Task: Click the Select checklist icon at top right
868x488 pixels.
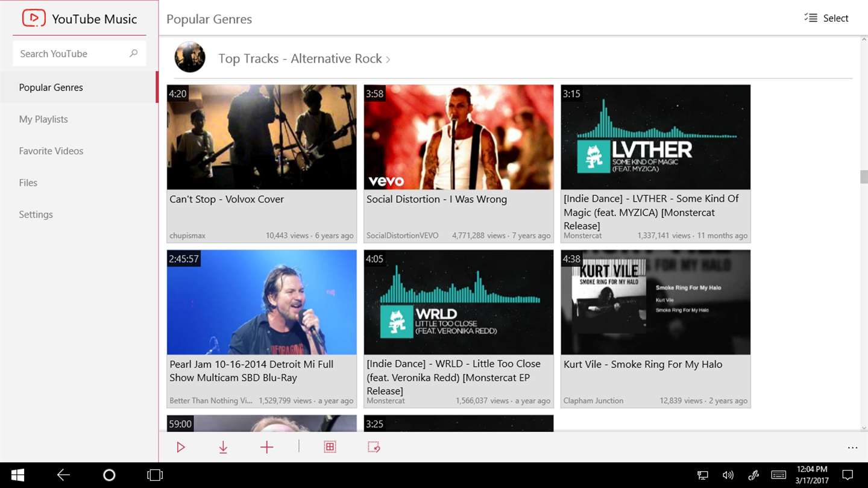Action: point(811,18)
